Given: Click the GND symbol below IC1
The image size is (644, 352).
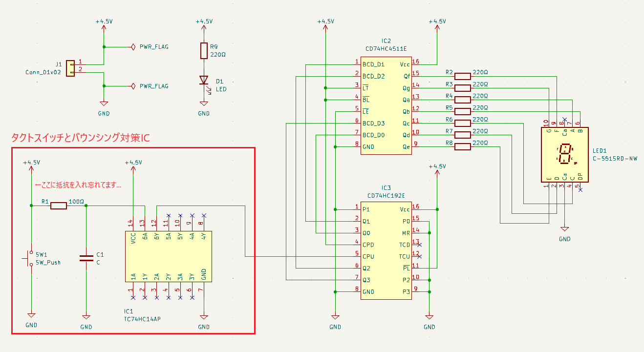Looking at the screenshot, I should point(203,317).
